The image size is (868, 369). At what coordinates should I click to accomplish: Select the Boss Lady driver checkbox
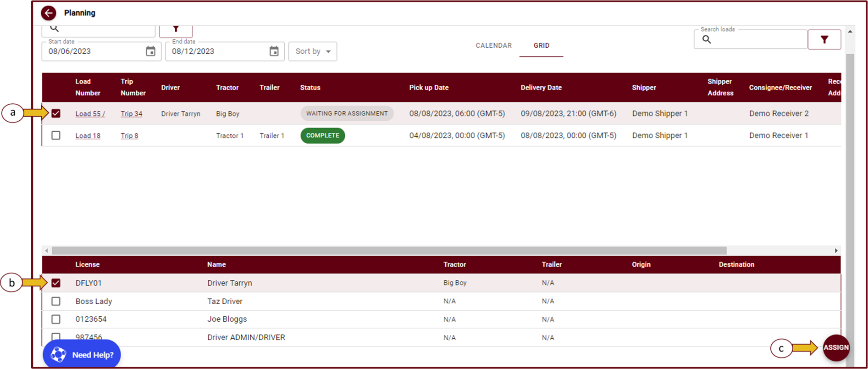pyautogui.click(x=56, y=301)
